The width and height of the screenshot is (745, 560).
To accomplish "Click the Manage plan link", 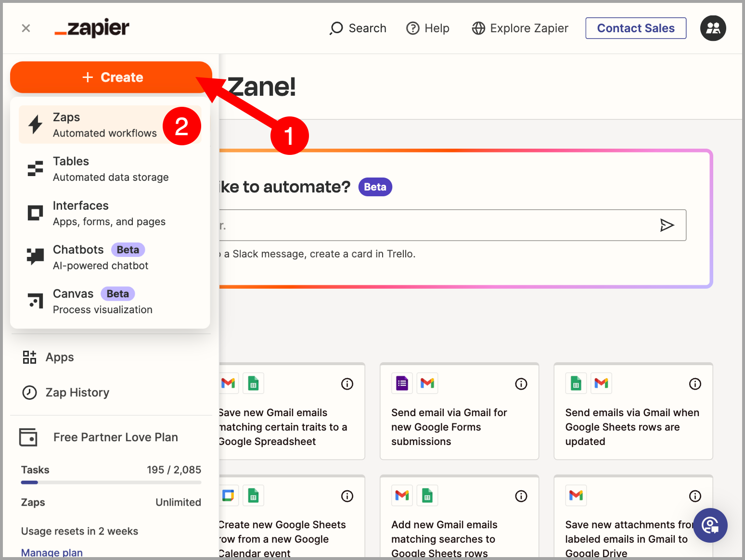I will [52, 552].
